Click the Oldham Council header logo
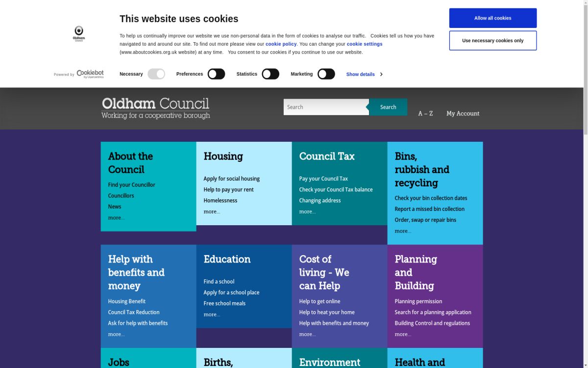Viewport: 588px width, 368px height. pos(155,107)
